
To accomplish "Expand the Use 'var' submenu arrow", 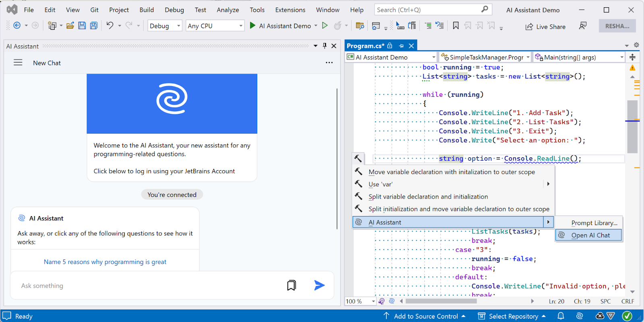I will pyautogui.click(x=548, y=184).
